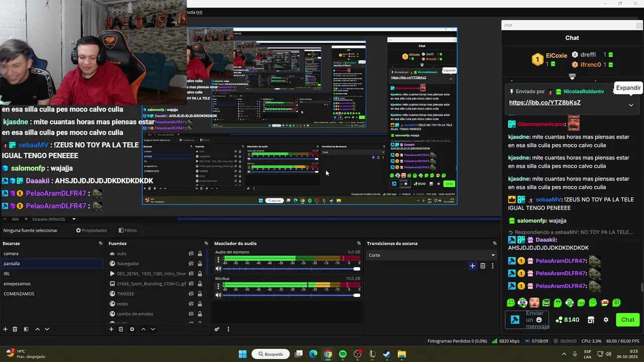Toggle visibility of 31666_Sport_Branding gif source
644x362 pixels.
191,284
